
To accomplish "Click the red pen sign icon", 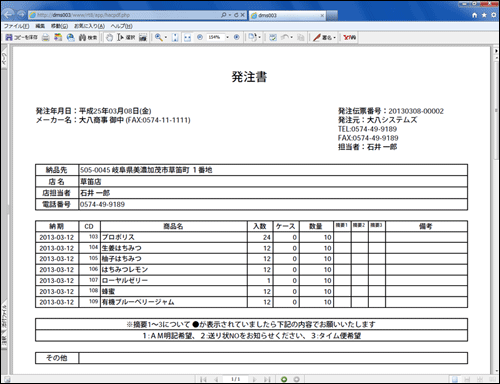I will tap(317, 37).
